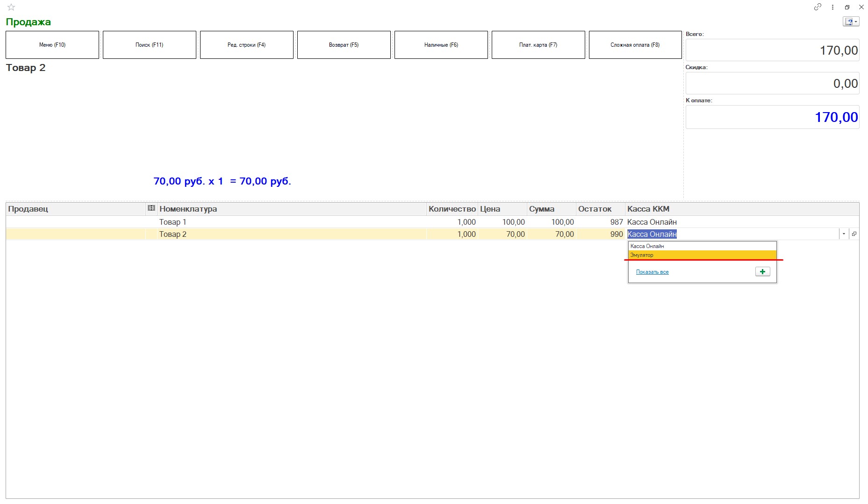868x504 pixels.
Task: Click the Показать все link
Action: pyautogui.click(x=652, y=272)
